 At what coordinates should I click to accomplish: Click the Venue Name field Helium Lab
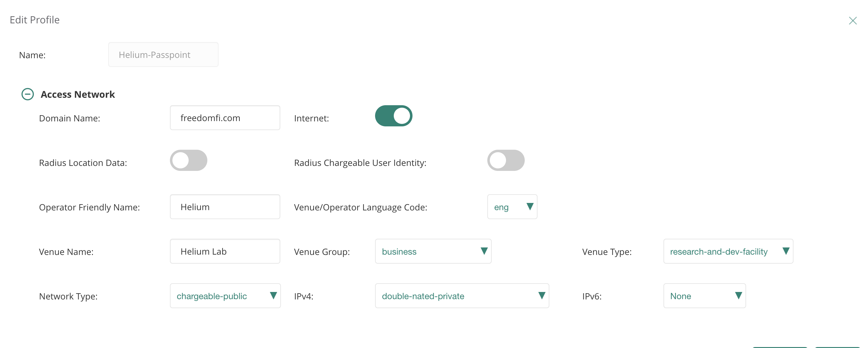tap(225, 252)
